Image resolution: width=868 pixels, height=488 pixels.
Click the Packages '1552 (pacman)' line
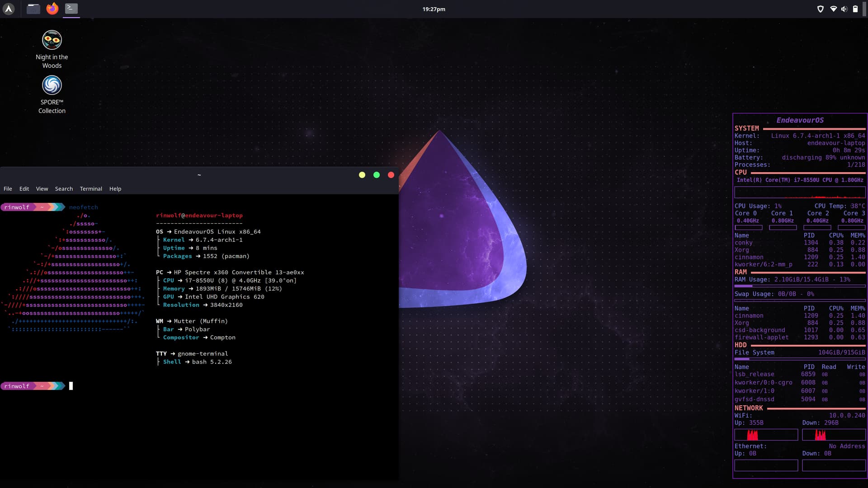(206, 256)
